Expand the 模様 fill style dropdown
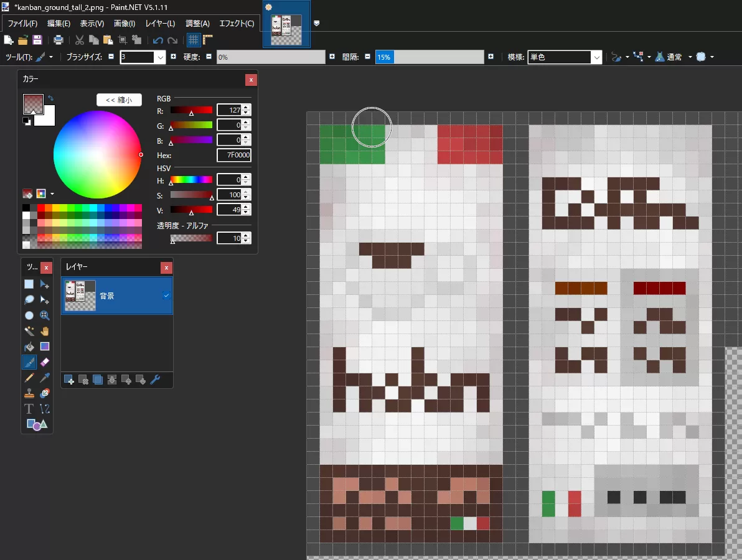Screen dimensions: 742x560 click(596, 57)
